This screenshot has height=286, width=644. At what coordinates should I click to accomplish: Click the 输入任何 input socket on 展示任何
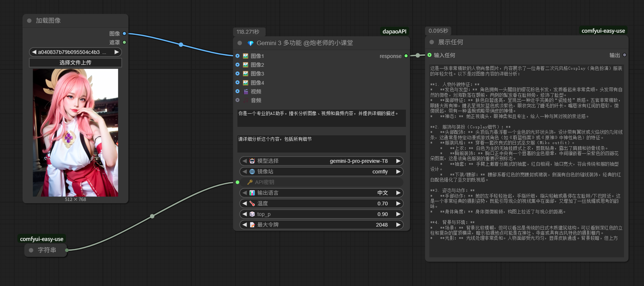[429, 55]
